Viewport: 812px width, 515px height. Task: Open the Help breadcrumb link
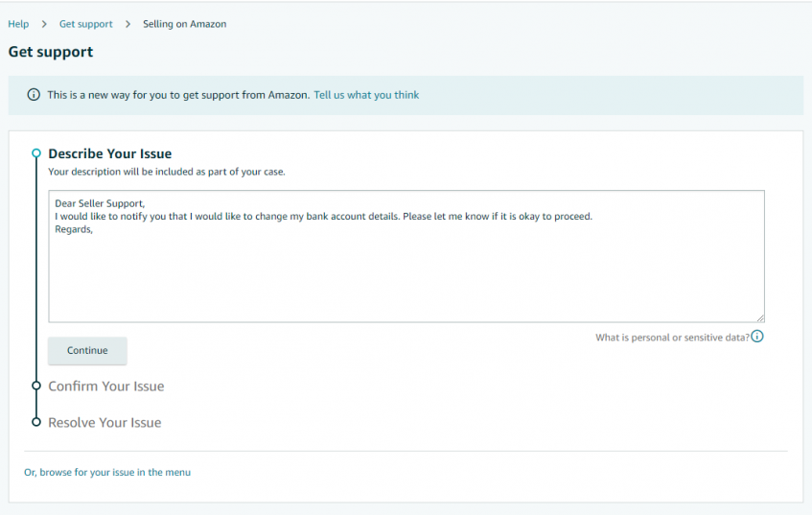[x=18, y=24]
